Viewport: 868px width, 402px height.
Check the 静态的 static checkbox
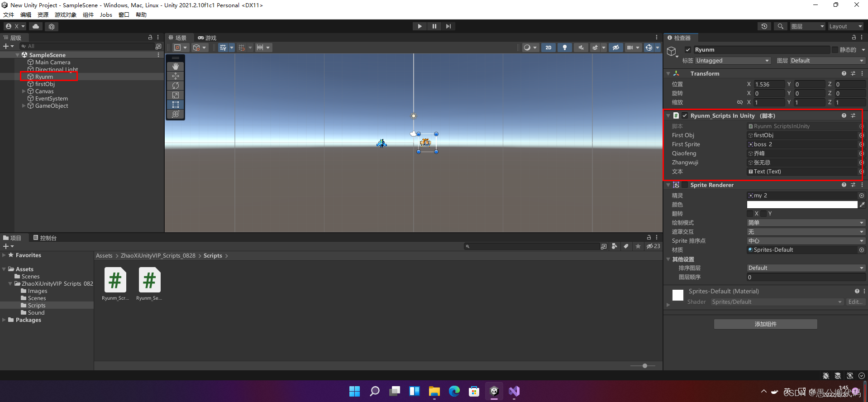(x=835, y=50)
